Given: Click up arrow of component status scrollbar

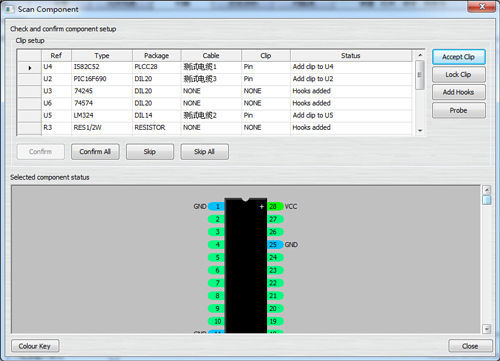Looking at the screenshot, I should pyautogui.click(x=487, y=190).
